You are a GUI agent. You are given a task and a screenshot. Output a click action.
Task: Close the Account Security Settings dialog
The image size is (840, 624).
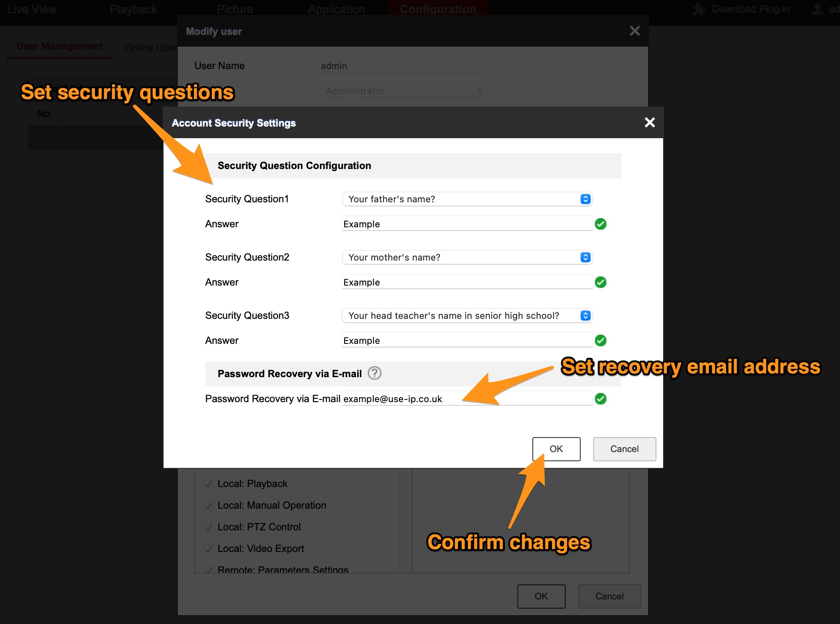pos(649,122)
